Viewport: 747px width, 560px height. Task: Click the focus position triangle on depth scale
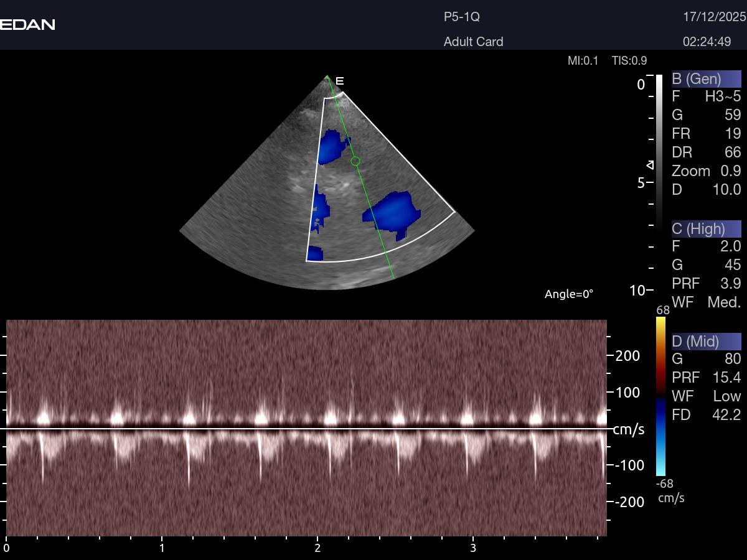click(x=651, y=165)
